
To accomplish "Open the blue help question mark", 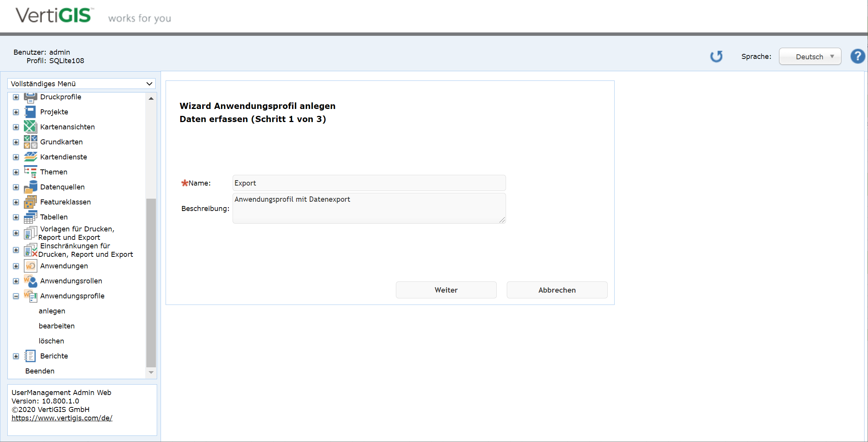I will tap(858, 57).
